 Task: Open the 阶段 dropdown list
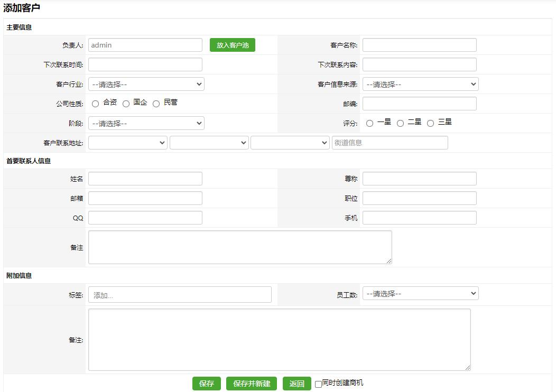(146, 123)
